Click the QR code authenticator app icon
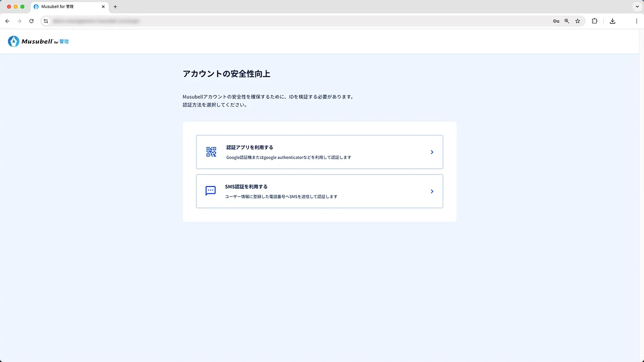Viewport: 644px width, 362px height. [211, 152]
